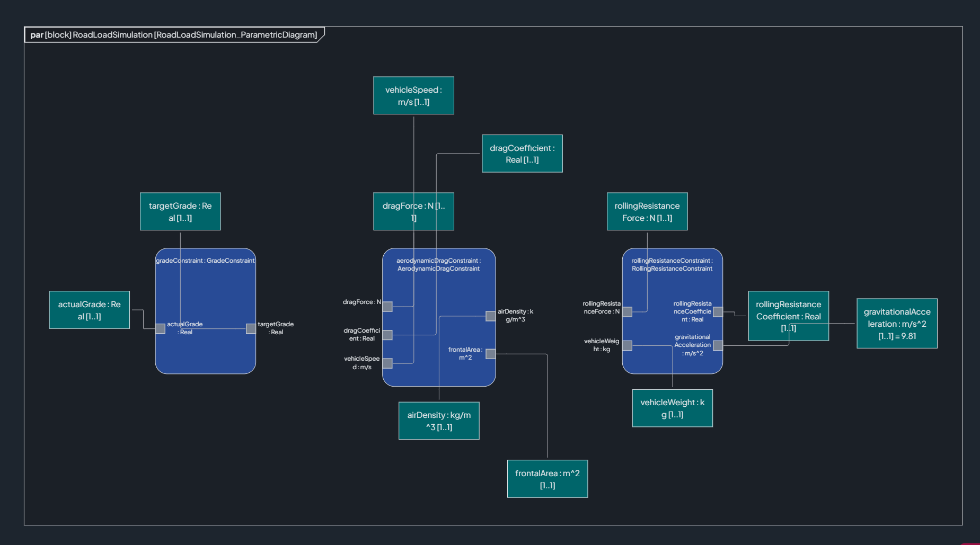This screenshot has height=545, width=980.
Task: Select the dragCoefficient : Real property block
Action: (522, 154)
